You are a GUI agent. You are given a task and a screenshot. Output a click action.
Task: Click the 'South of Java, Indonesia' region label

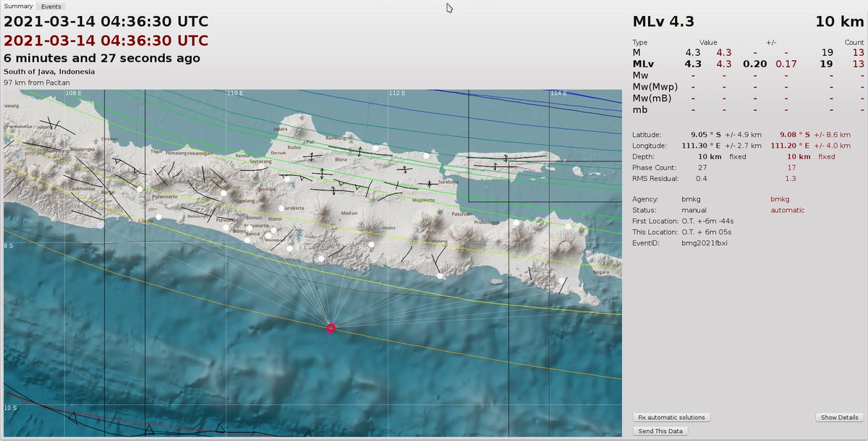[49, 72]
